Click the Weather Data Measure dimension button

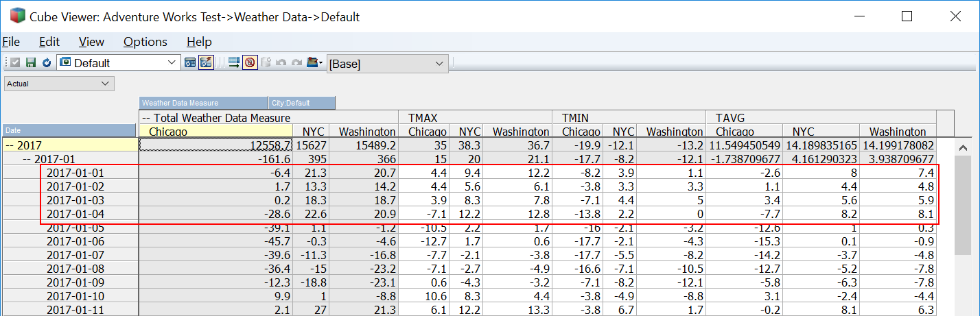(203, 104)
